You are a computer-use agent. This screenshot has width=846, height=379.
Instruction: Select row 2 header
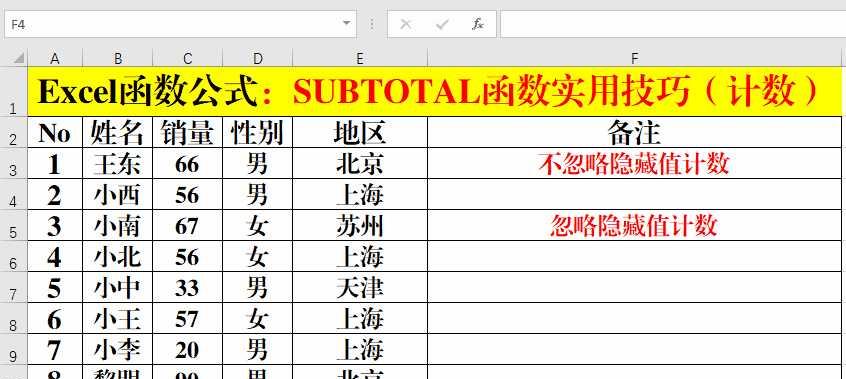13,132
